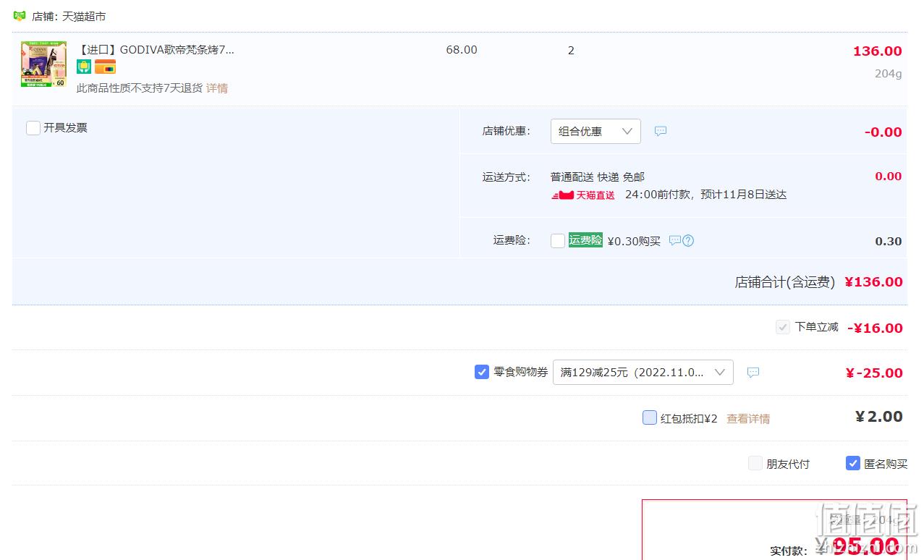Click the 普通配送 快递 免邮 shipping text
This screenshot has width=924, height=560.
point(598,177)
